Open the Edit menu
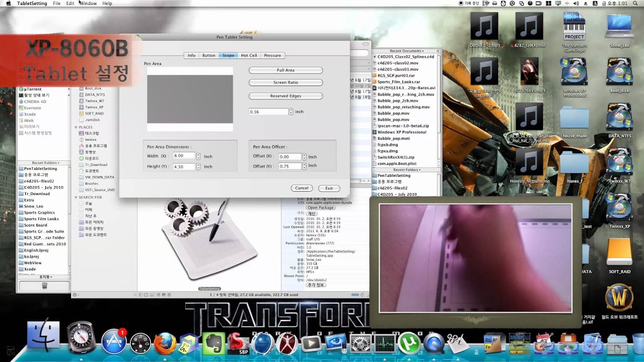 coord(70,3)
